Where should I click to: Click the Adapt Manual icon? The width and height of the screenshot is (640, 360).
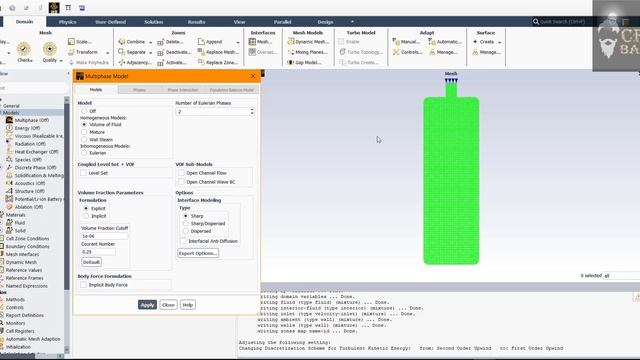396,42
